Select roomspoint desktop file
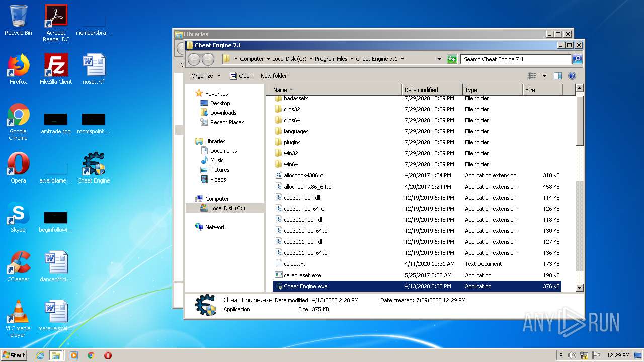 (x=94, y=123)
